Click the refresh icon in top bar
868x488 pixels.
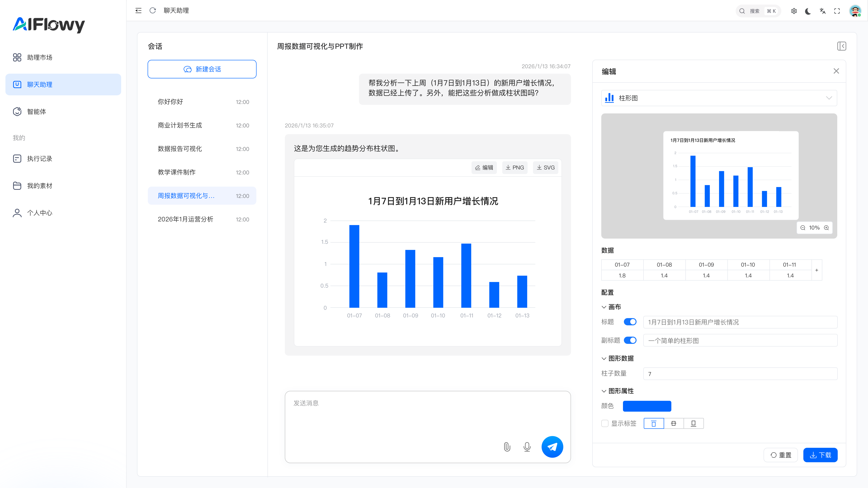pos(153,10)
